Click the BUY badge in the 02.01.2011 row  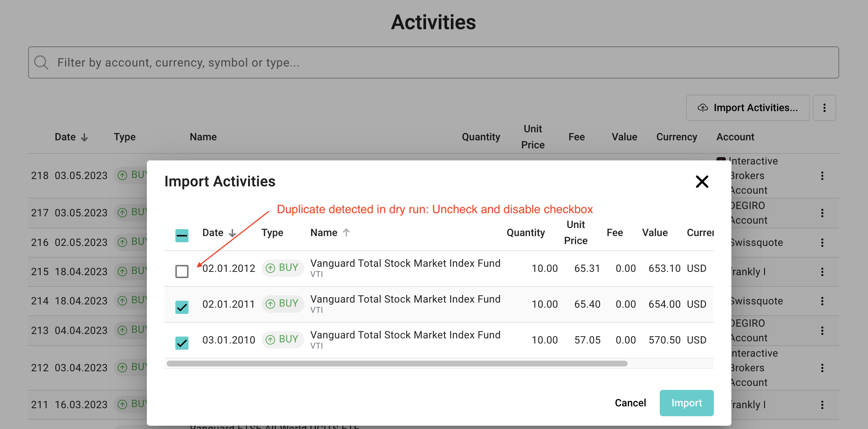[x=282, y=304]
